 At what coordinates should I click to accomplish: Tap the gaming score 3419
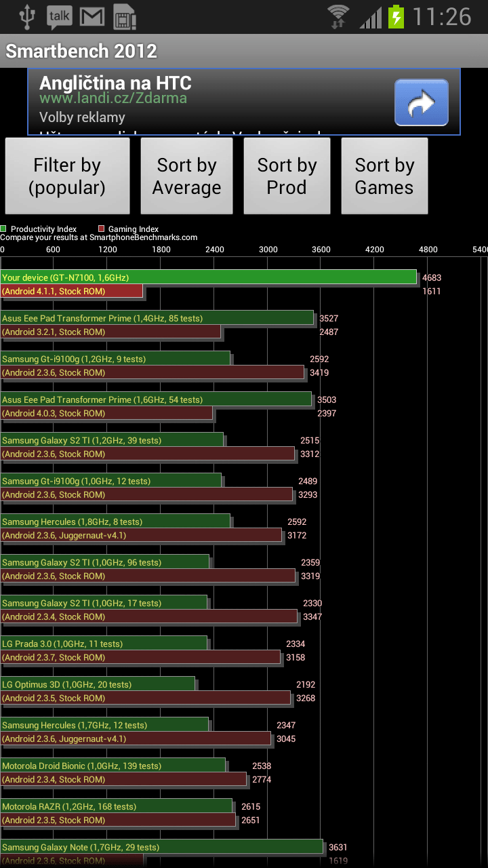point(319,372)
